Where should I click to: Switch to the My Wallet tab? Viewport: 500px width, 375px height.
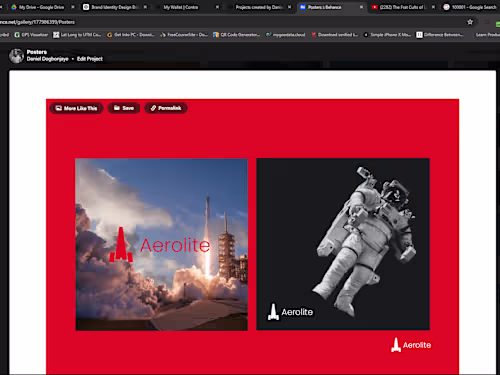(x=180, y=7)
